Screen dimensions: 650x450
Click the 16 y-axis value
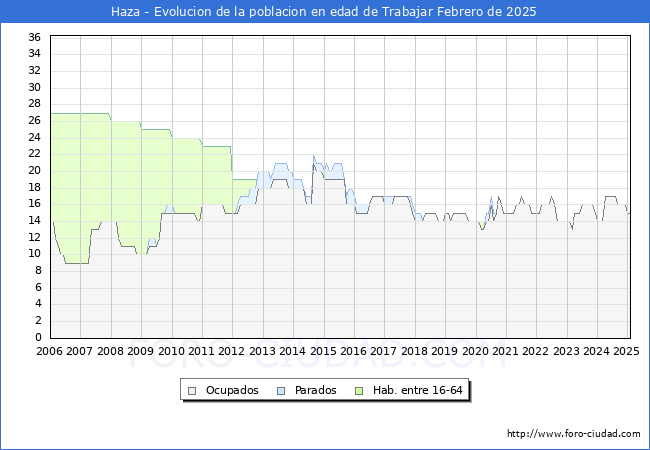tap(35, 203)
